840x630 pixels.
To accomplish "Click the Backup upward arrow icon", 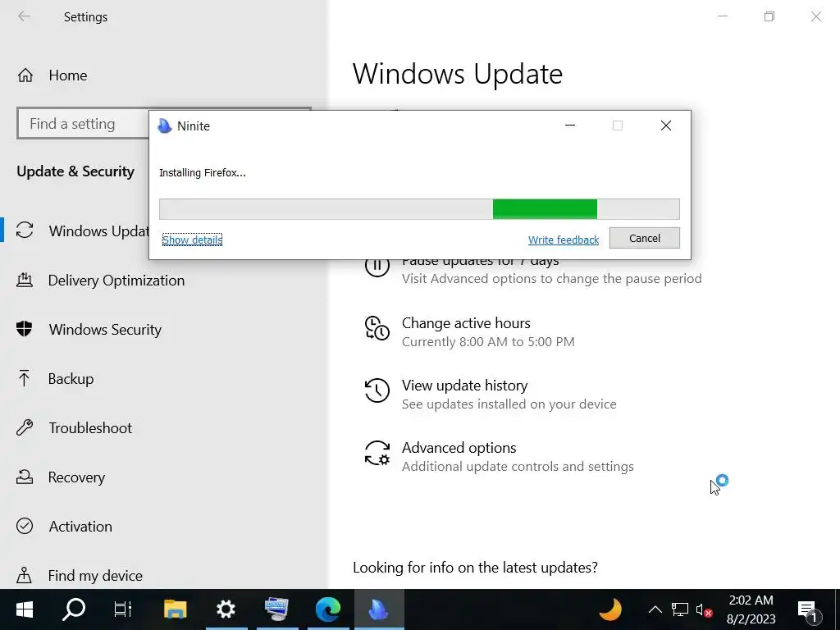I will [24, 378].
